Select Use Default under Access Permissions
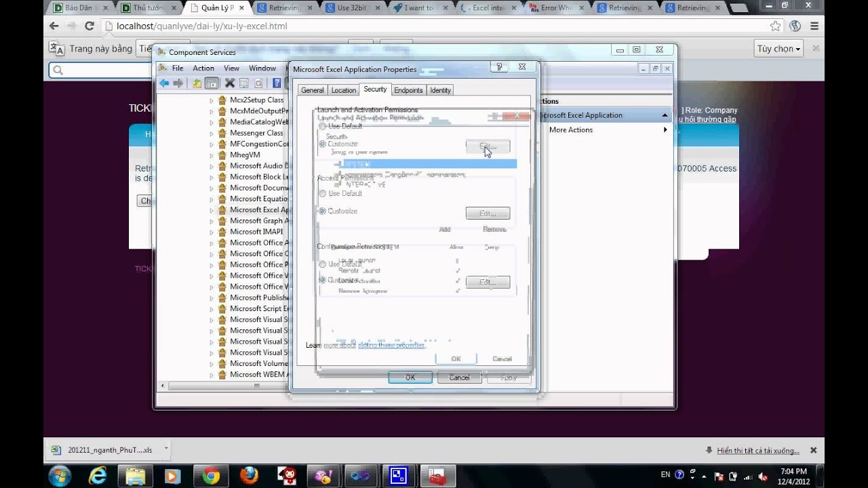Image resolution: width=868 pixels, height=488 pixels. (322, 194)
